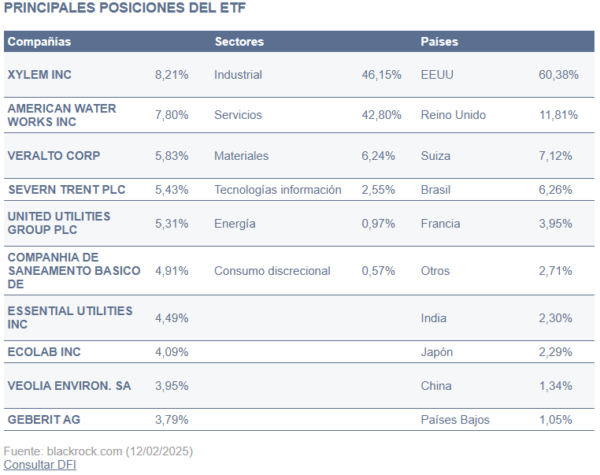This screenshot has width=600, height=475.
Task: Click the Países Bajos country label
Action: click(x=456, y=419)
